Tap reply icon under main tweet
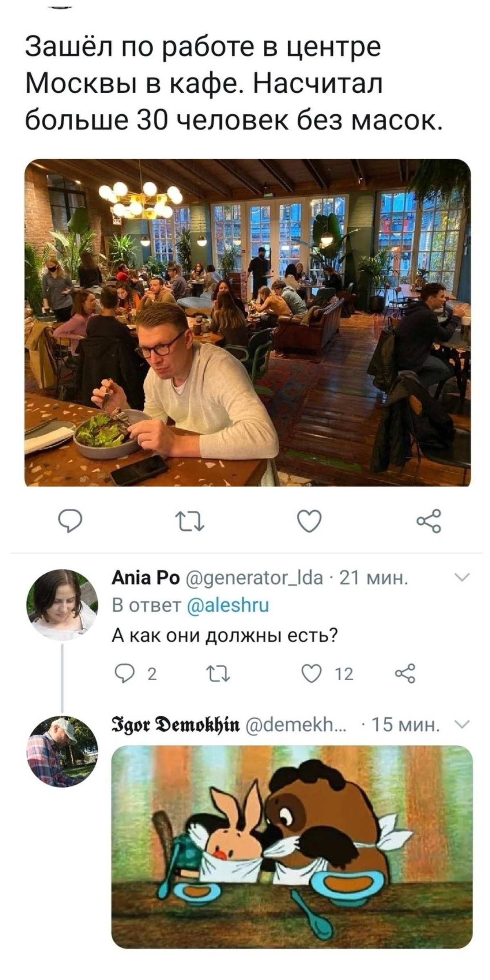This screenshot has width=490, height=980. pos(70,521)
